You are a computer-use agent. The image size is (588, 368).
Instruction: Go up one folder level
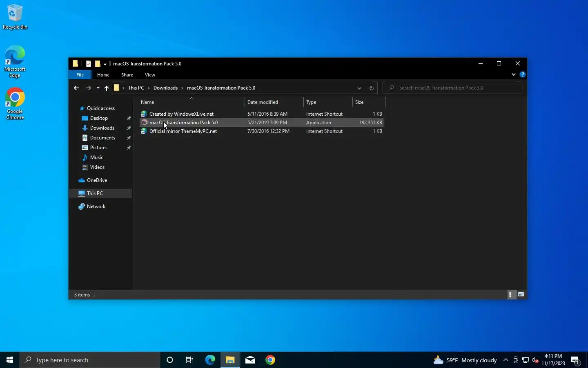(x=107, y=88)
